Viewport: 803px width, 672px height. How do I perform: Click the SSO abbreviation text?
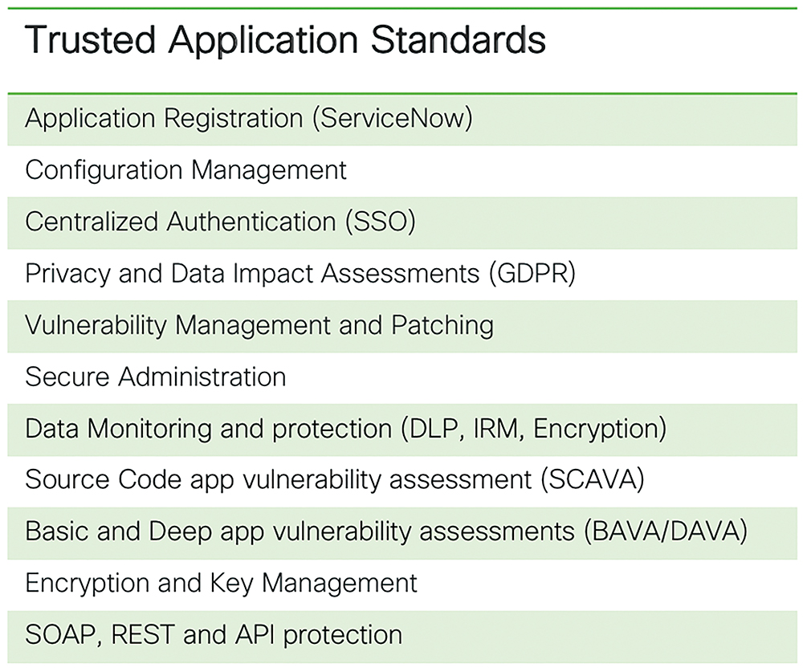(x=381, y=222)
